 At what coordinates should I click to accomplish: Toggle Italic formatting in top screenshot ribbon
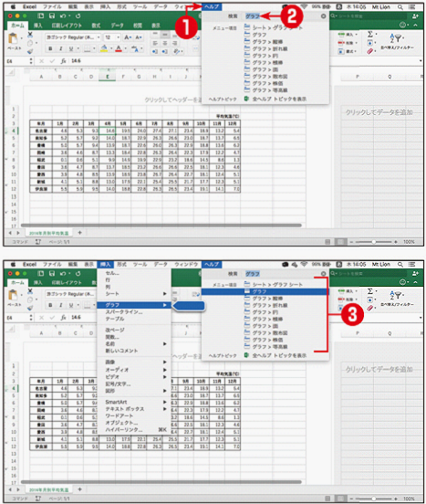click(61, 48)
